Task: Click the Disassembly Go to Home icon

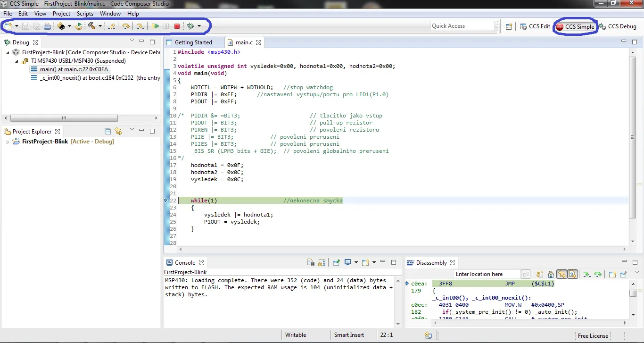Action: pos(551,274)
